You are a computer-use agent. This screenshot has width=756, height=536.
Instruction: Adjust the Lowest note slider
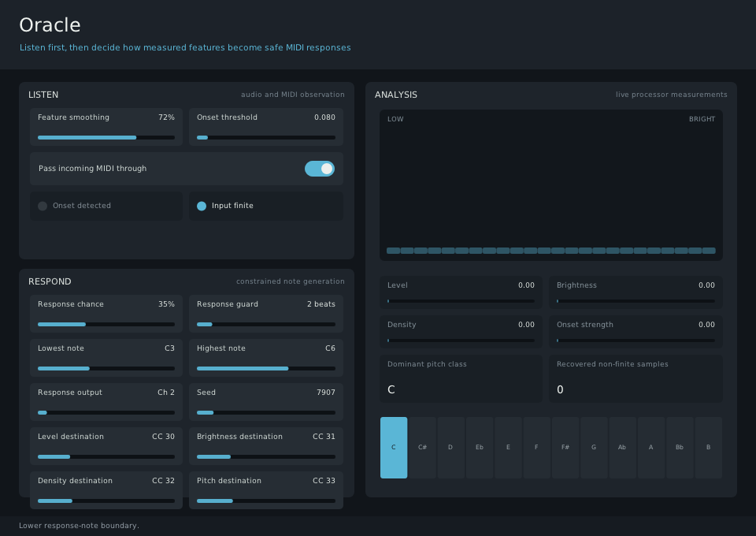coord(106,369)
